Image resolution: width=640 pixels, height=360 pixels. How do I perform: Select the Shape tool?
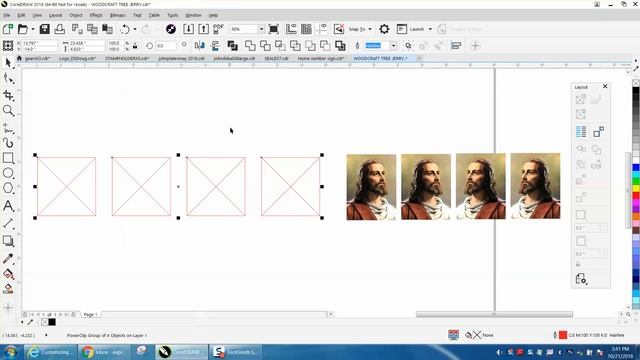pyautogui.click(x=8, y=79)
